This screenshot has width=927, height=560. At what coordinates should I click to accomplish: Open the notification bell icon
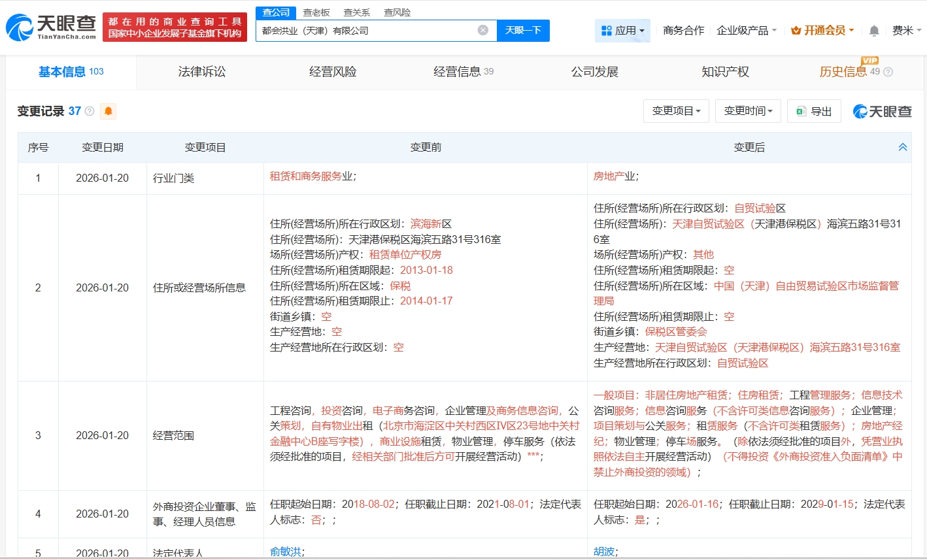tap(874, 31)
